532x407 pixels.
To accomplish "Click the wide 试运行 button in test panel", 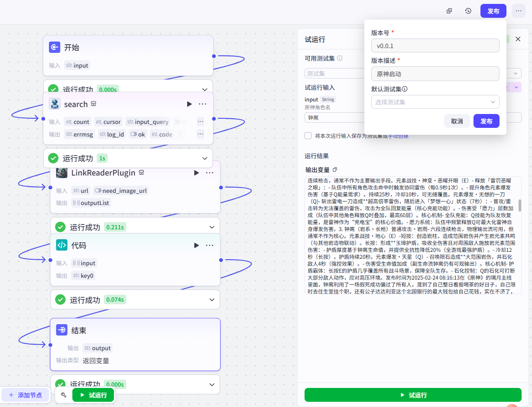I will (413, 395).
